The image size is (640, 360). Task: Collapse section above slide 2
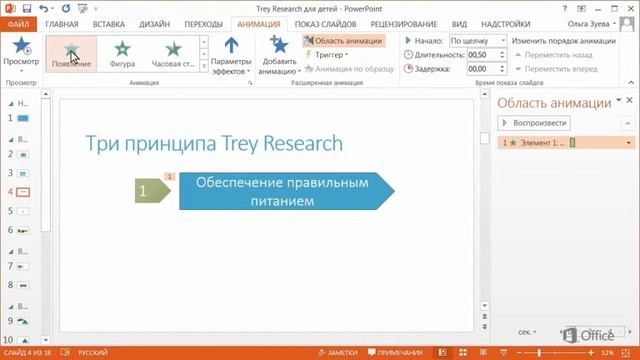point(11,140)
